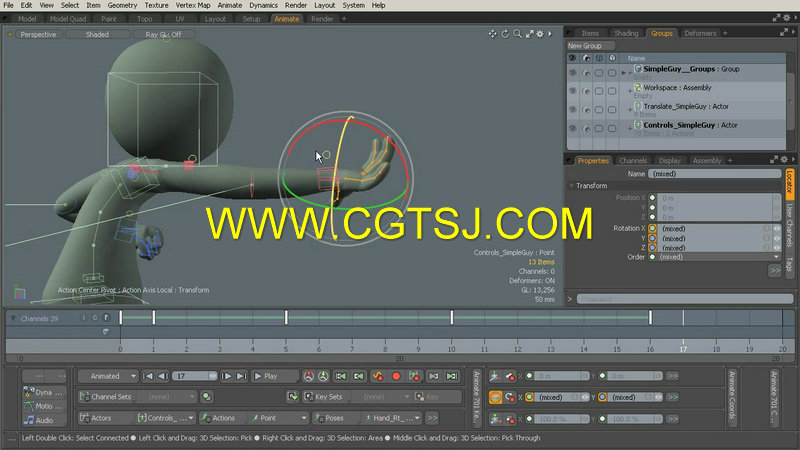Toggle Rotation Y key state circle
This screenshot has height=450, width=800.
[653, 238]
